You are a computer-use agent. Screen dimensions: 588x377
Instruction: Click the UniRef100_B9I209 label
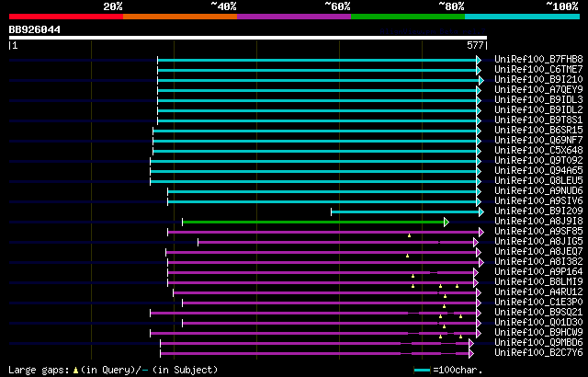pyautogui.click(x=538, y=211)
